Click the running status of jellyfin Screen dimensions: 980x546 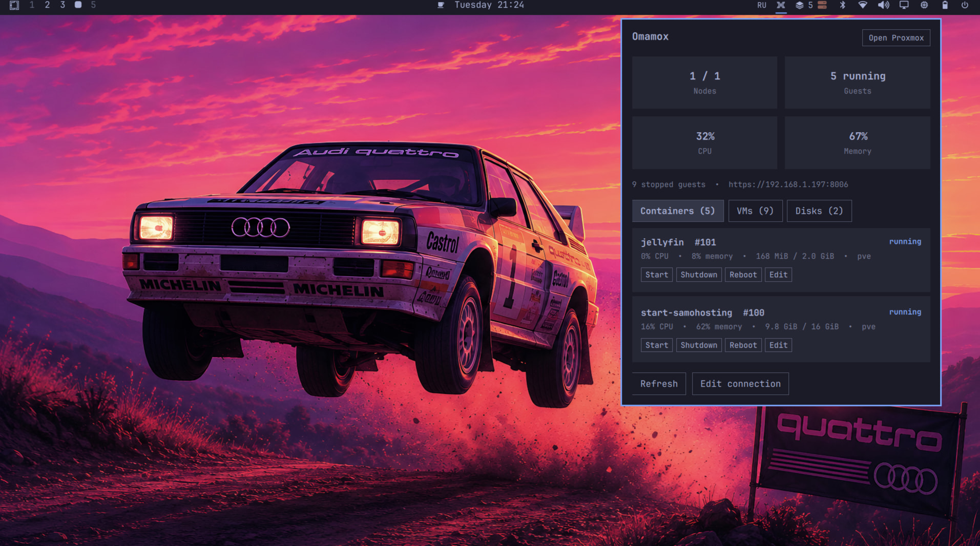tap(905, 242)
